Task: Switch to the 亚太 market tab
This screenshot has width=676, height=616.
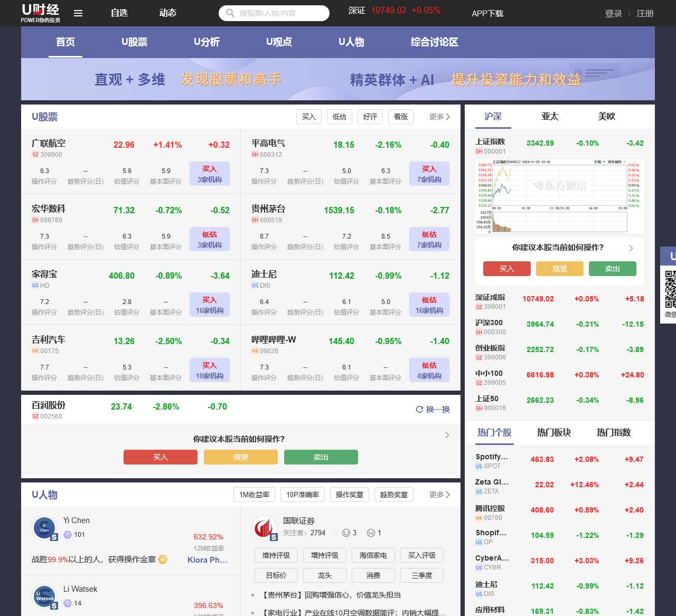Action: click(x=550, y=116)
